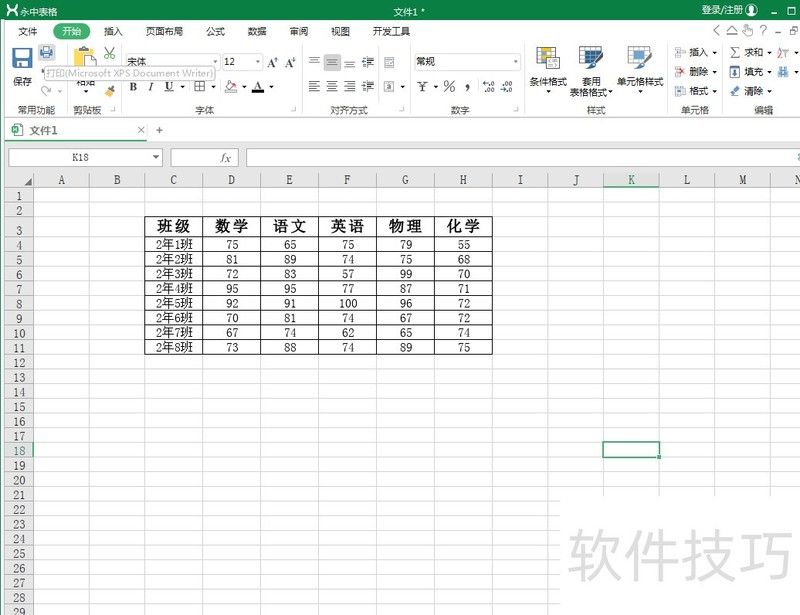Image resolution: width=800 pixels, height=615 pixels.
Task: Click the sort and filter icon
Action: (783, 52)
